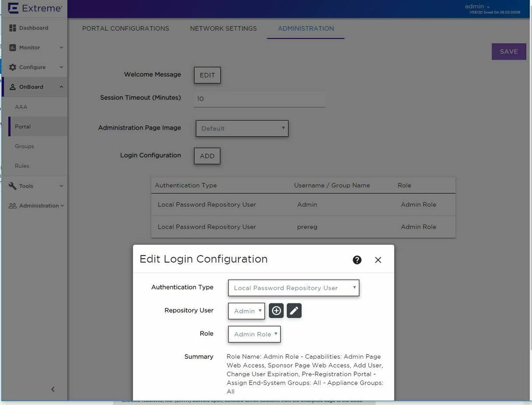Click the Session Timeout input field
532x405 pixels.
click(259, 99)
